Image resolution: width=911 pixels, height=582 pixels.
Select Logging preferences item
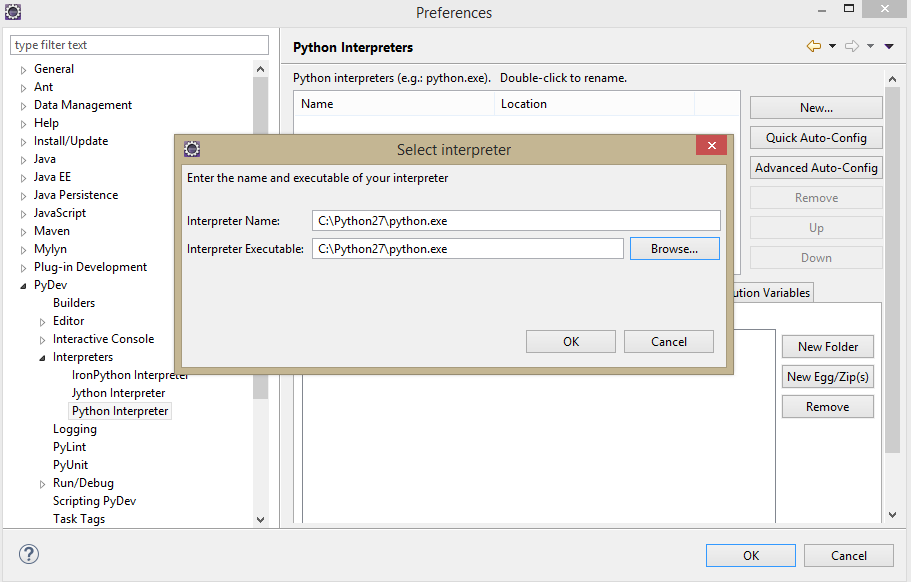pos(75,429)
